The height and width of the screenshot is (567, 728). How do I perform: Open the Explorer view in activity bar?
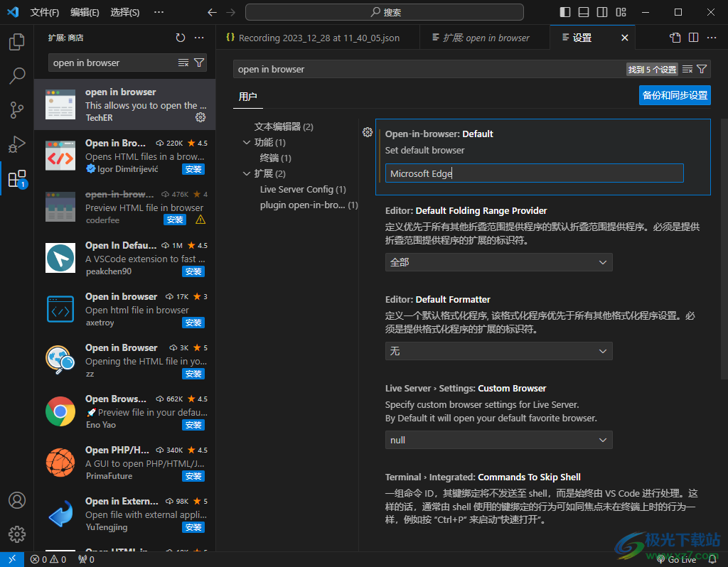[17, 43]
